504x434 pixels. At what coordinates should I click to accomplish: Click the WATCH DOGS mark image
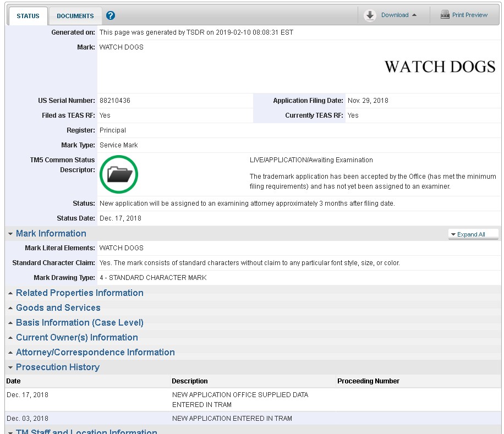pyautogui.click(x=440, y=67)
